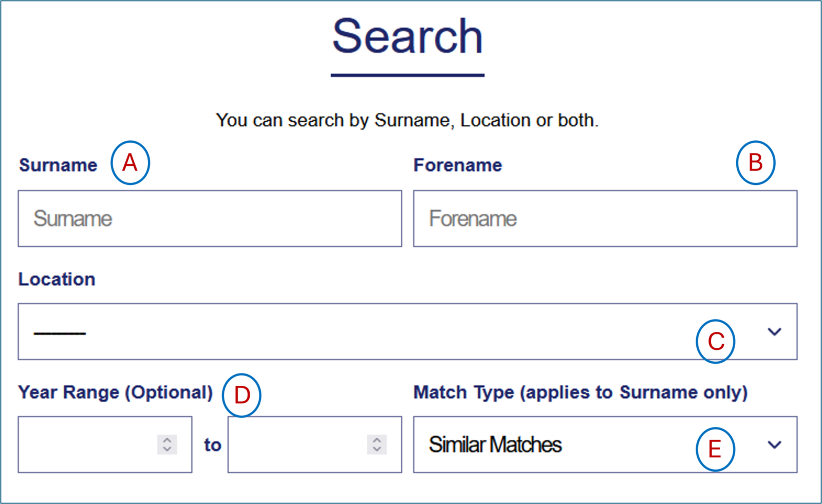Click the stepper control beside the second year box
Screen dimensions: 822x504
point(377,445)
